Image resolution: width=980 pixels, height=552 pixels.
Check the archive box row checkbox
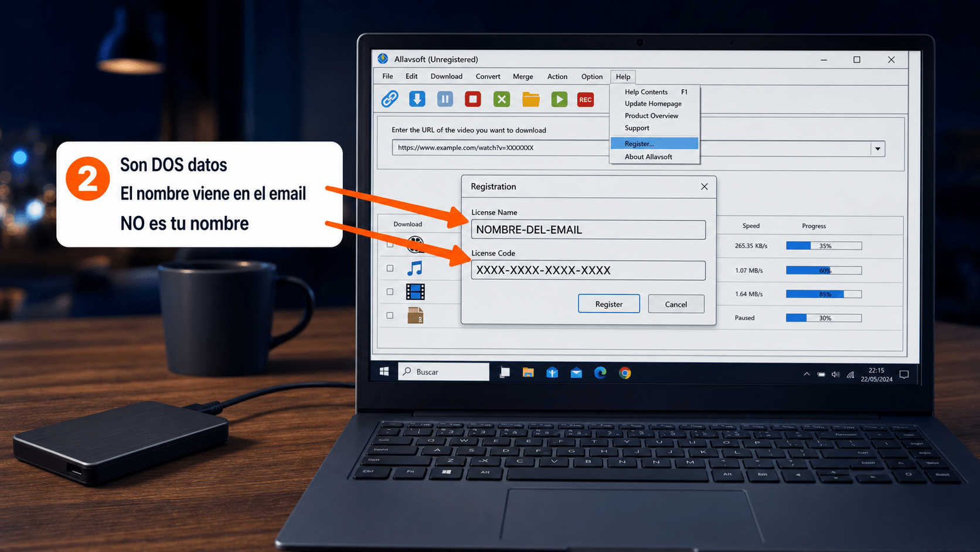pyautogui.click(x=390, y=316)
